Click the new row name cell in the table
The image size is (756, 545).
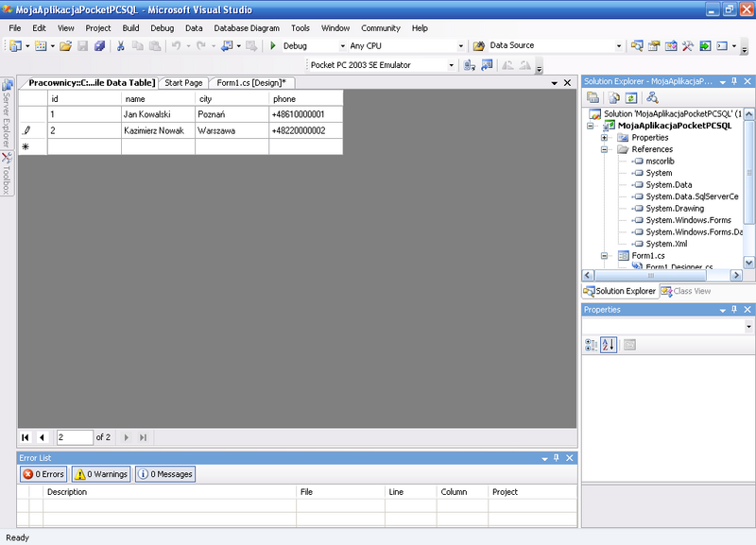[158, 146]
